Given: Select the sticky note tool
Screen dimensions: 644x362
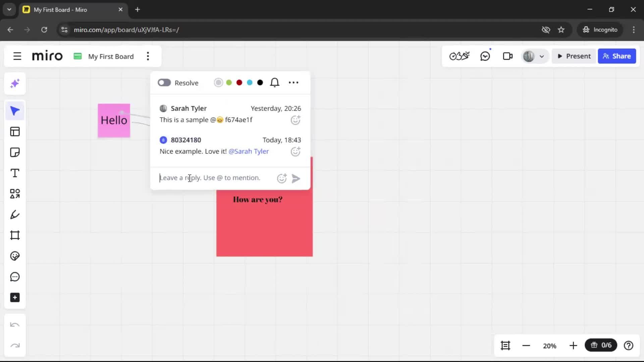Looking at the screenshot, I should pos(15,153).
